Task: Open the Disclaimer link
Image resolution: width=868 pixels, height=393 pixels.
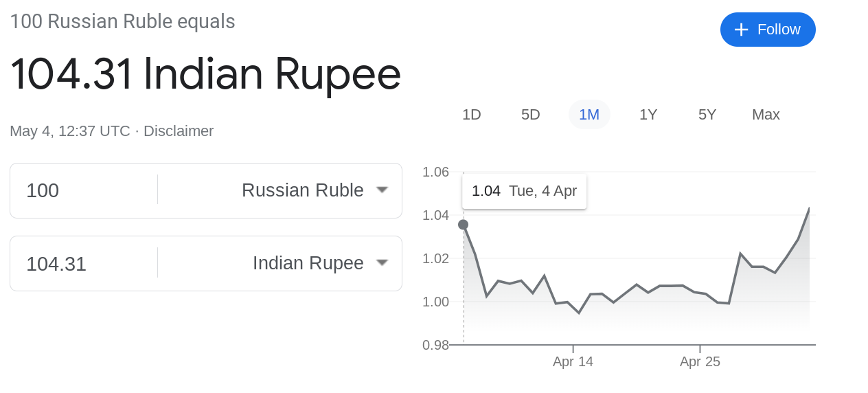Action: (179, 131)
